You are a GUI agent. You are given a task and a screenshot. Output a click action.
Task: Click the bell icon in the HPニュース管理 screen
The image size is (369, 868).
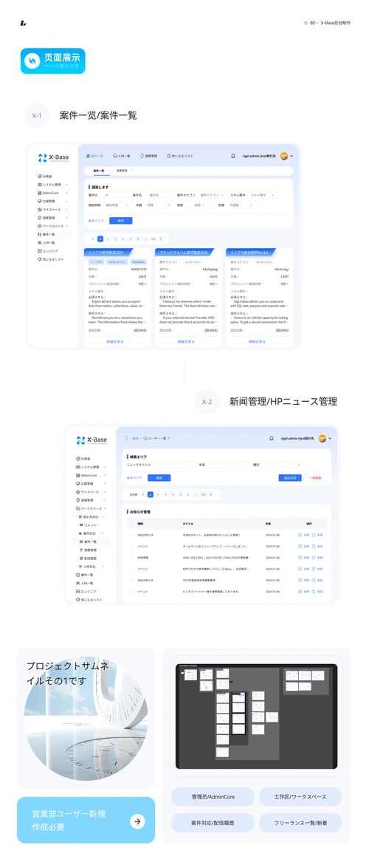(x=271, y=438)
